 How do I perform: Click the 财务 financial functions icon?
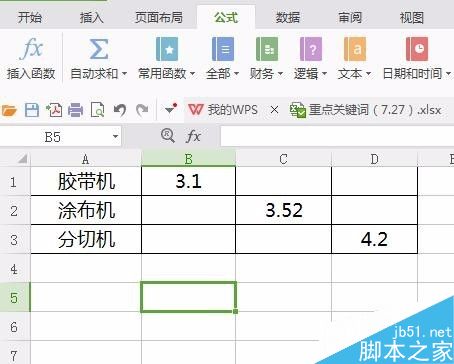267,49
